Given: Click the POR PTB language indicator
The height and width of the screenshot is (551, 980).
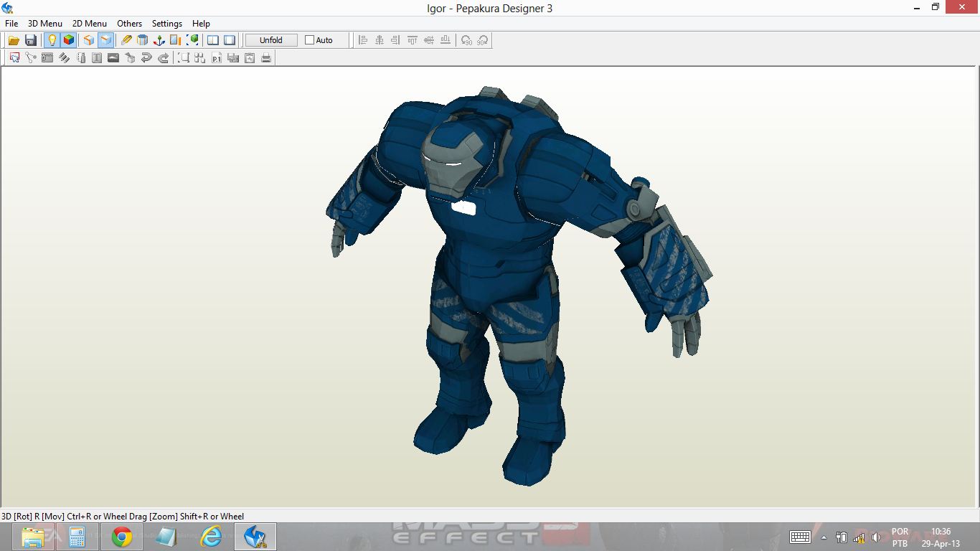Looking at the screenshot, I should [900, 537].
